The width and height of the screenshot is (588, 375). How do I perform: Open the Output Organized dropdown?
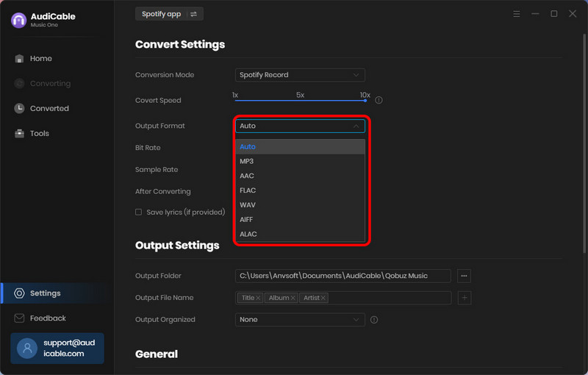[300, 320]
